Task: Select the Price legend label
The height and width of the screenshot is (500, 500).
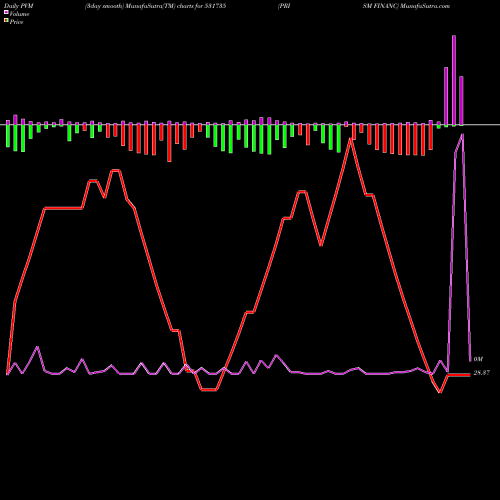Action: point(16,22)
